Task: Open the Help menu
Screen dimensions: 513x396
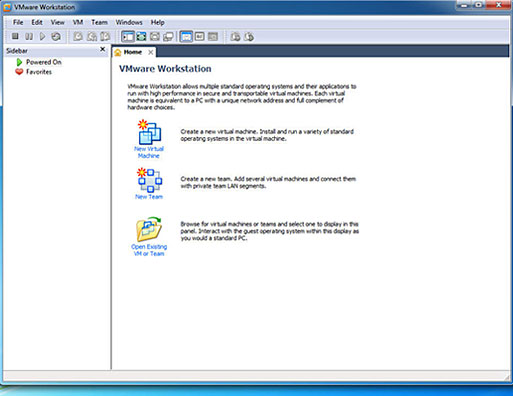Action: pos(157,22)
